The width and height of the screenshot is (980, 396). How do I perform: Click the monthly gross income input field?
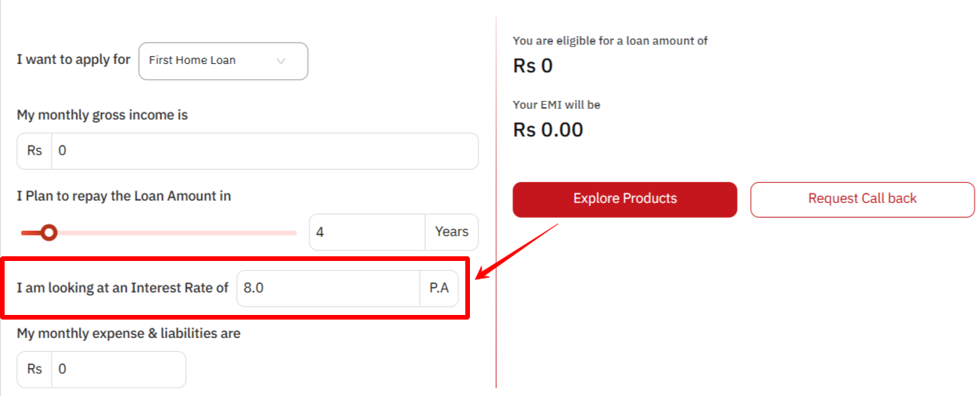tap(264, 151)
